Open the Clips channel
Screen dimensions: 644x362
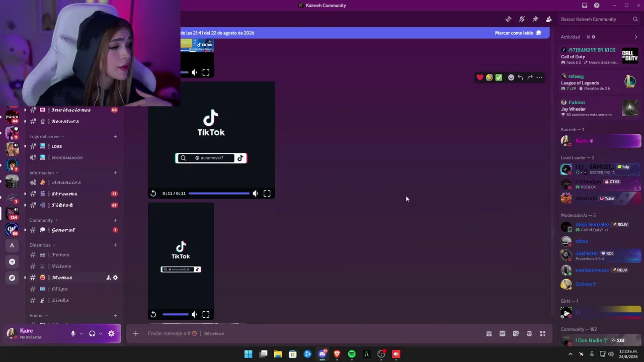pyautogui.click(x=74, y=289)
